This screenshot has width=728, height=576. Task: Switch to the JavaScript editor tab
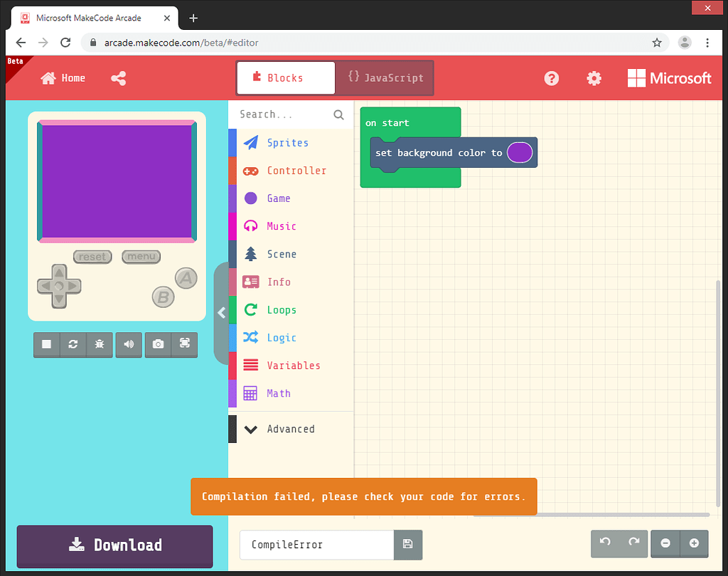[x=385, y=78]
